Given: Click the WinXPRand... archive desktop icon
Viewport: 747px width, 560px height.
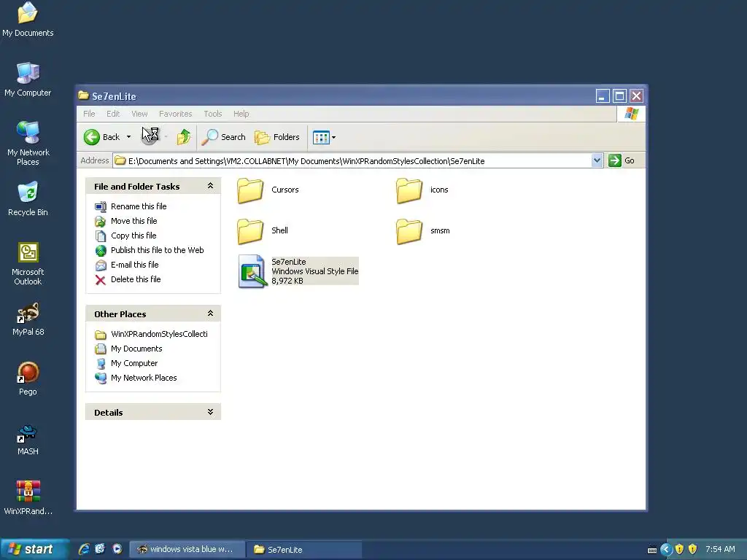Looking at the screenshot, I should pos(28,498).
